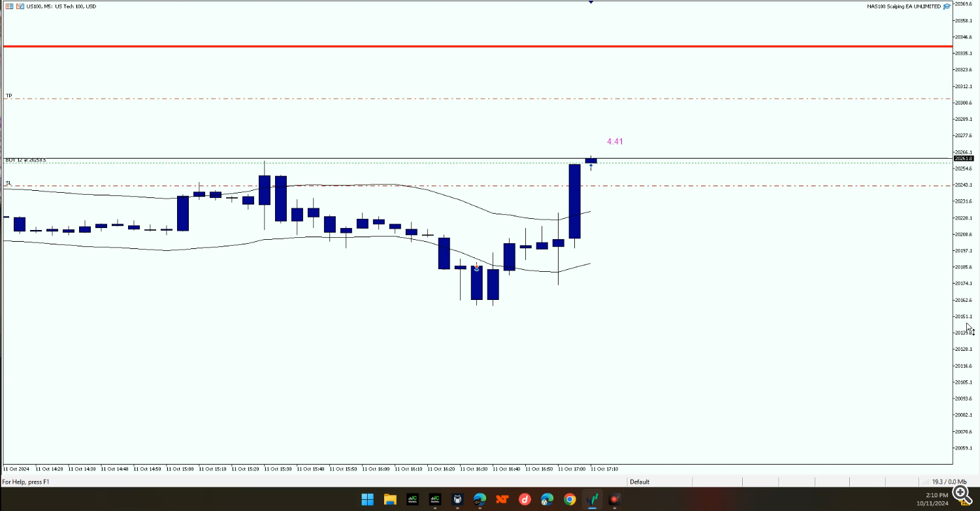This screenshot has height=511, width=980.
Task: Click the tall bullish 17:00 candle
Action: tap(574, 201)
